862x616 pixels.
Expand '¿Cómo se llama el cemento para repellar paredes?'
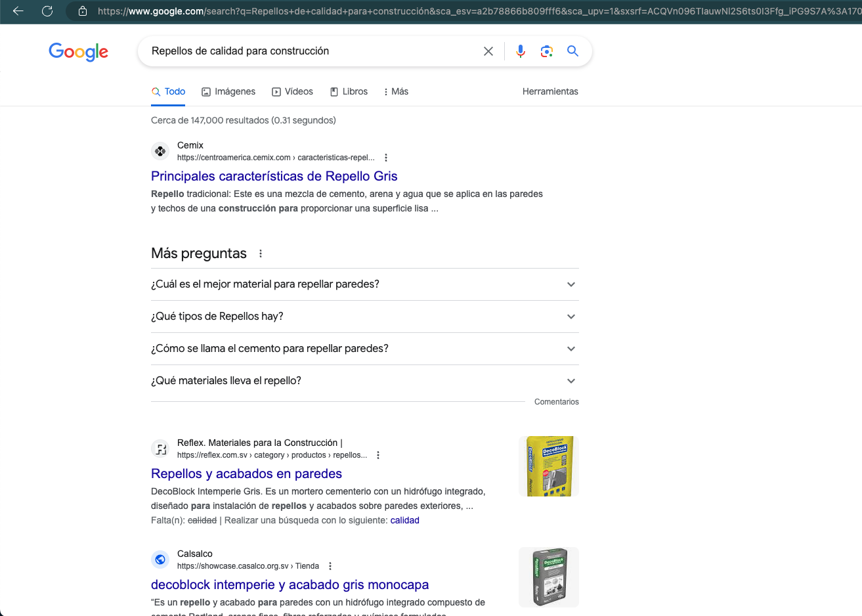365,349
